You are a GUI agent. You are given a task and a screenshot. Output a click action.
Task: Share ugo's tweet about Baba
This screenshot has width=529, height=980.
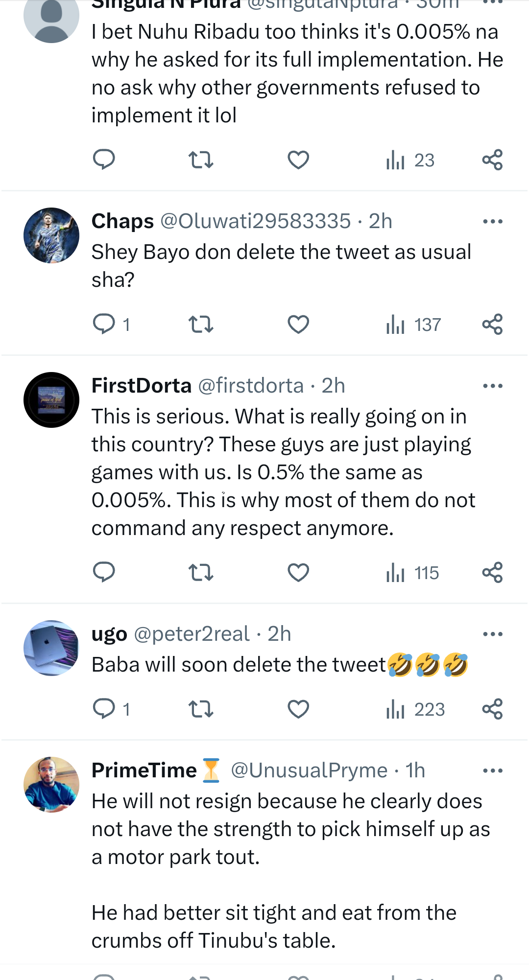[492, 709]
